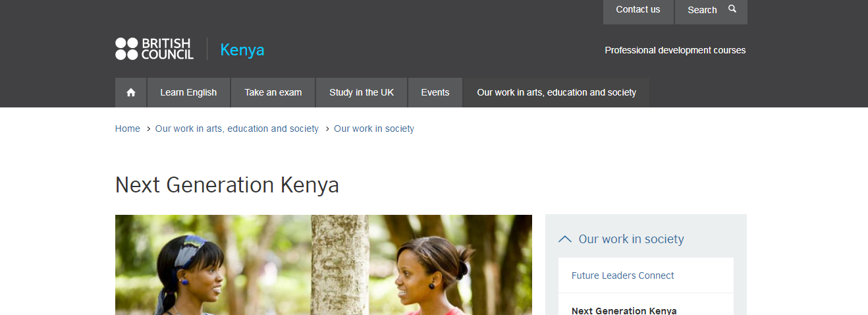Click the Kenya site title
The height and width of the screenshot is (315, 868).
pyautogui.click(x=242, y=50)
